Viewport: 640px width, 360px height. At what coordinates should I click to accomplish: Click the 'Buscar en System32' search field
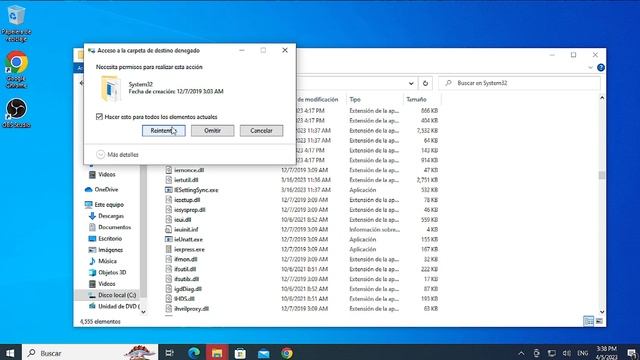[519, 83]
